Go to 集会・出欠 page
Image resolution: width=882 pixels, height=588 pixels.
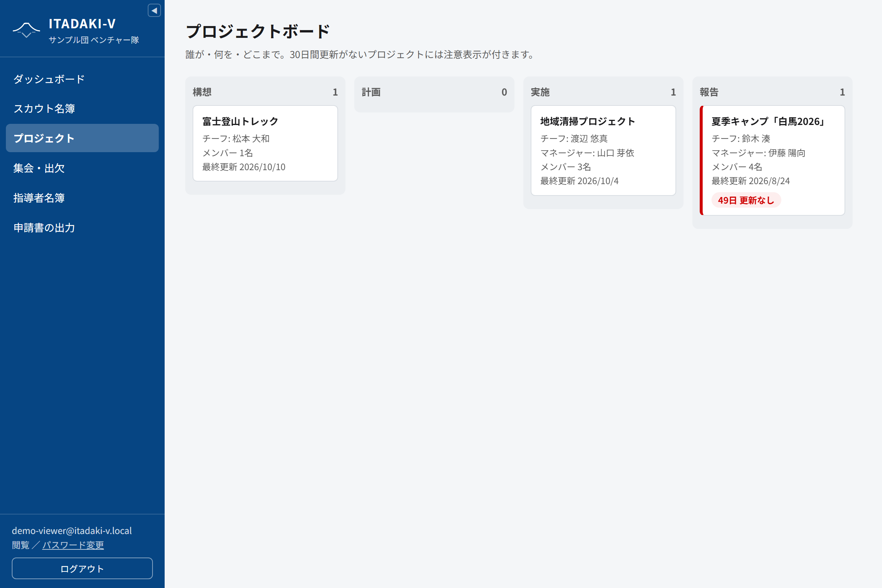[82, 168]
